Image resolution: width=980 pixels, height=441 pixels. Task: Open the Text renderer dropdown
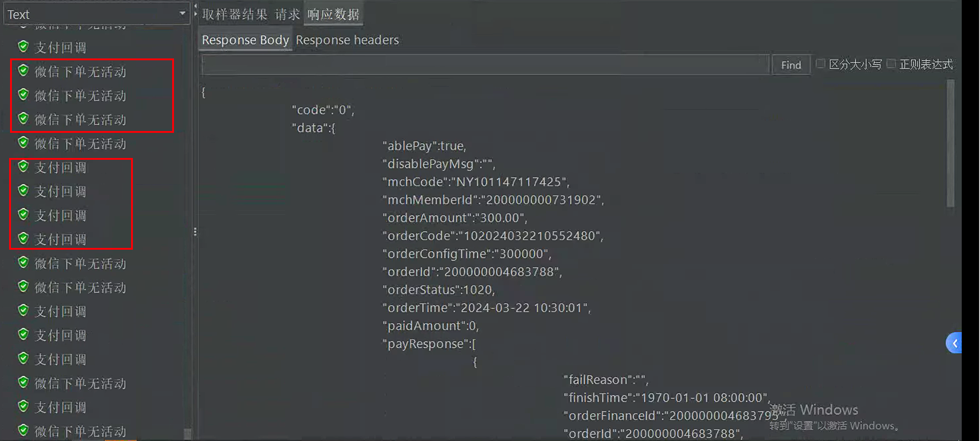tap(96, 14)
